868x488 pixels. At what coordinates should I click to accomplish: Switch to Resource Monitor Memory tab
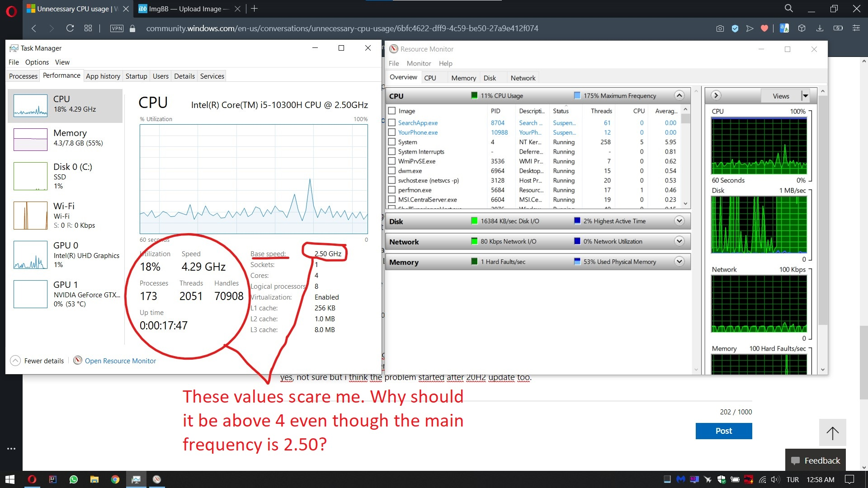[x=463, y=78]
